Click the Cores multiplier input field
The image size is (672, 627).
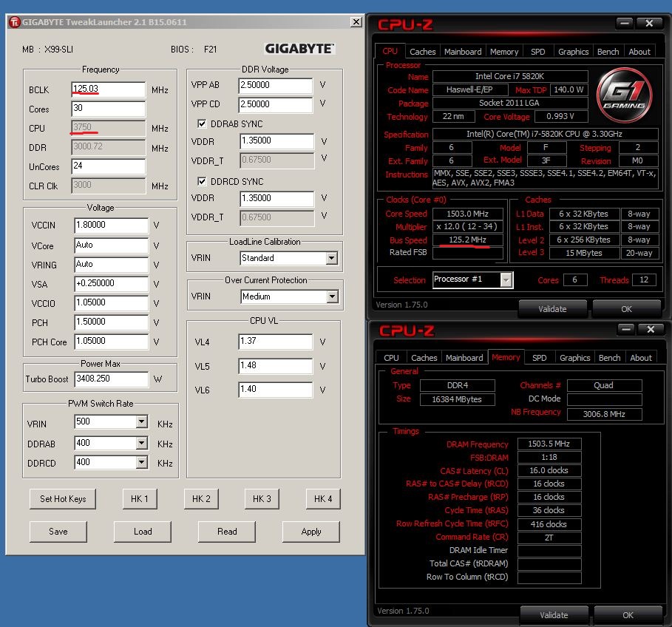coord(109,109)
